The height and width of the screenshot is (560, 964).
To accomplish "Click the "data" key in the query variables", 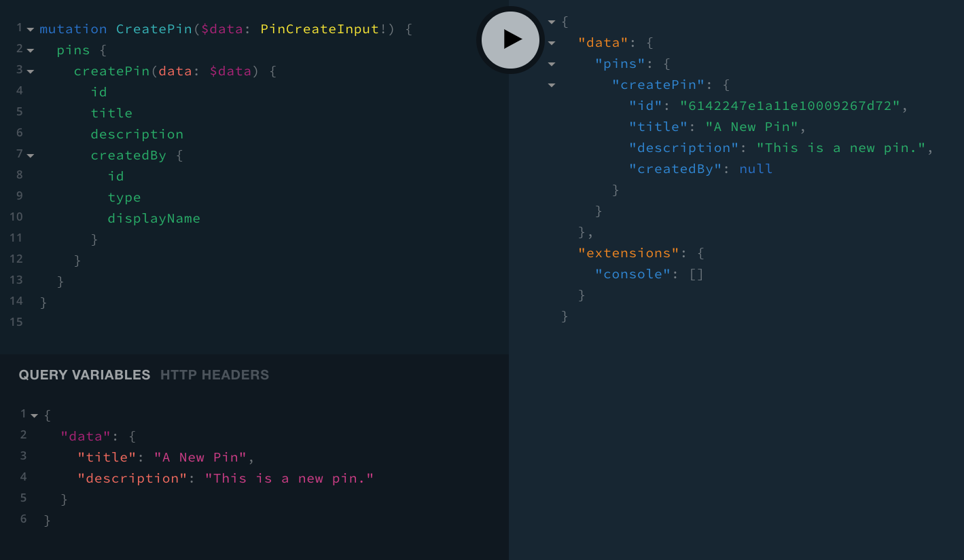I will click(x=86, y=436).
